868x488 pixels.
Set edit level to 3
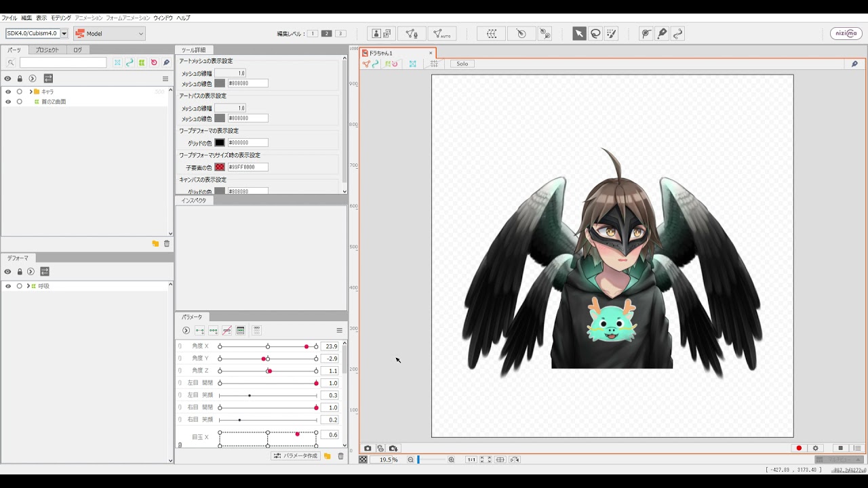tap(341, 33)
